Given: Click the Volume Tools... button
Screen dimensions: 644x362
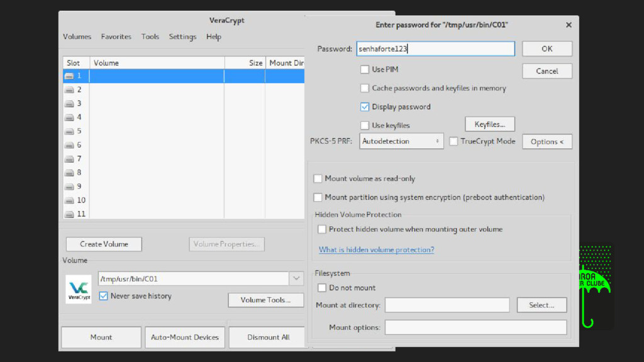Looking at the screenshot, I should 266,300.
